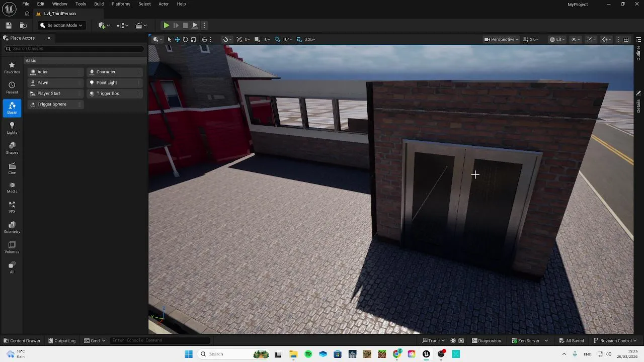644x362 pixels.
Task: Open scale snap value 0.25 dropdown
Action: [x=310, y=39]
